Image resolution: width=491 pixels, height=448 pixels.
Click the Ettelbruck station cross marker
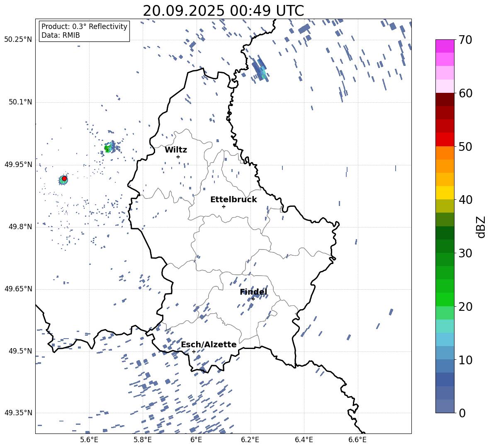pyautogui.click(x=224, y=206)
